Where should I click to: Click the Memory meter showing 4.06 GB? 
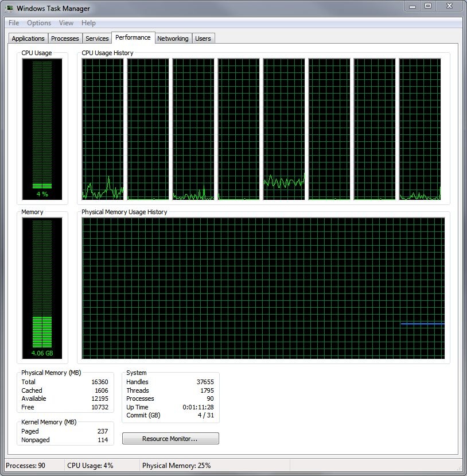point(42,288)
